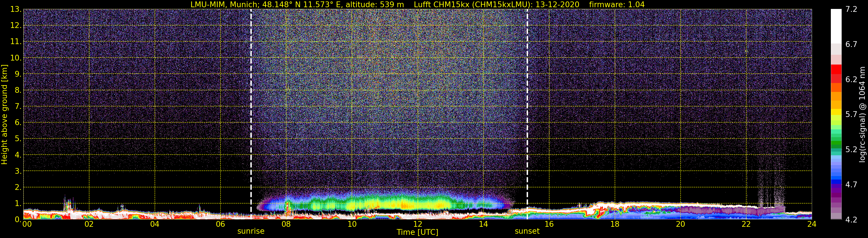Click the time axis tick label '22'
Screen dimensions: 868x238
pyautogui.click(x=746, y=224)
